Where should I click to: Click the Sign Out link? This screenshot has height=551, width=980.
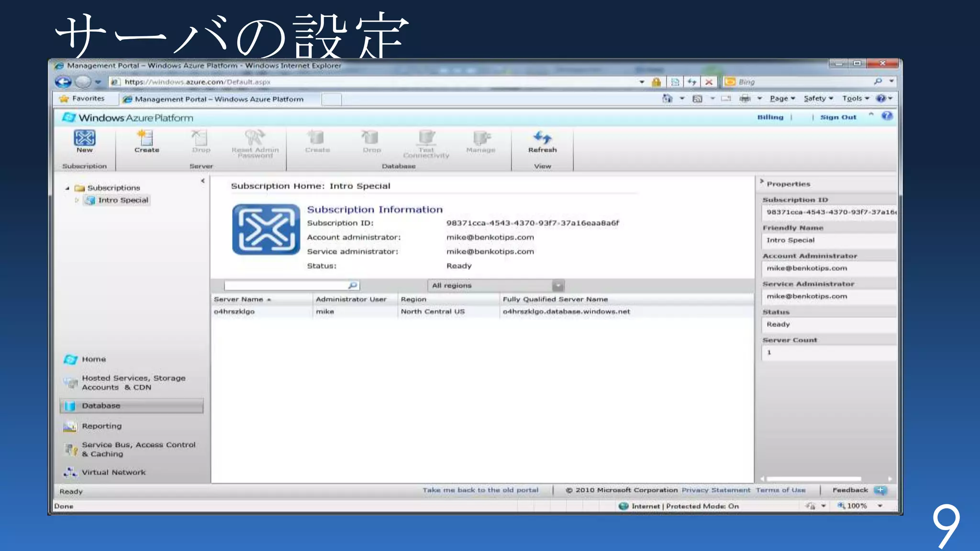pos(838,117)
